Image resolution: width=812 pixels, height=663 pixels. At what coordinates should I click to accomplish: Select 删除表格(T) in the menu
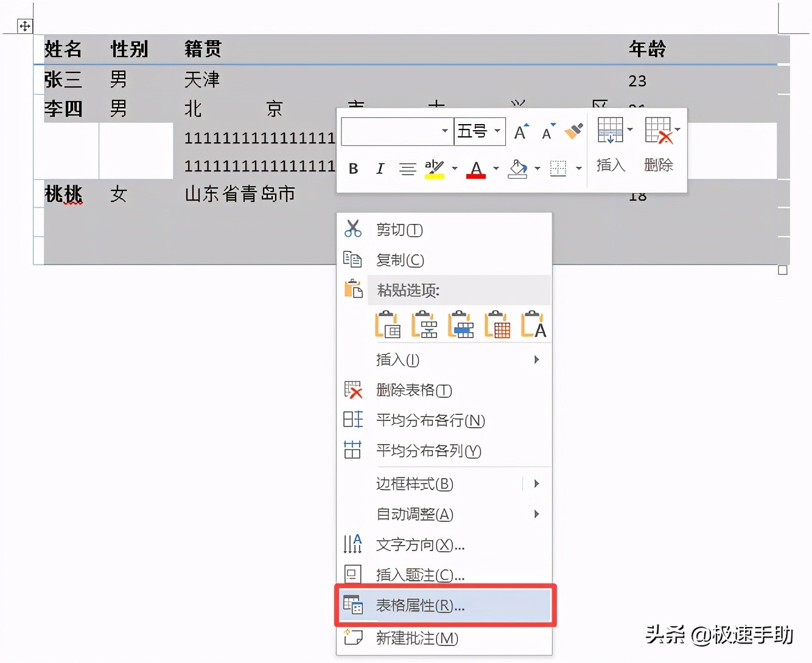point(413,390)
